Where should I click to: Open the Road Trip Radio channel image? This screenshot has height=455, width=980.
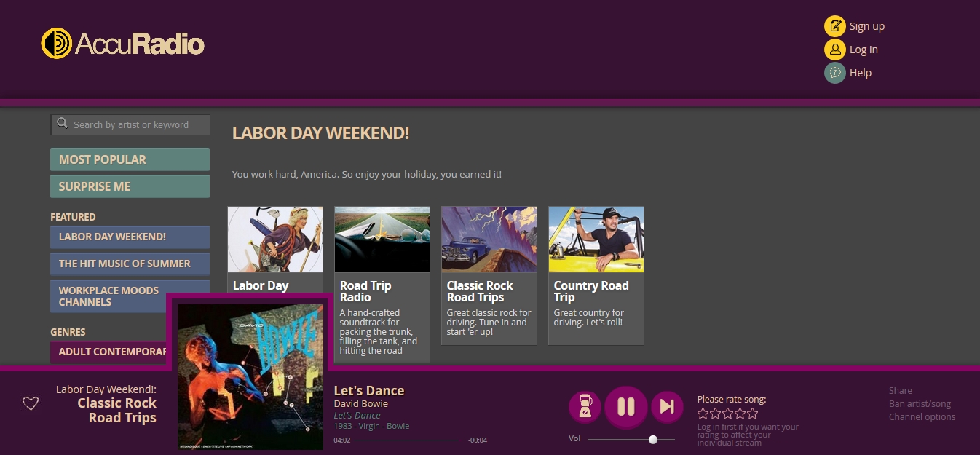click(382, 240)
